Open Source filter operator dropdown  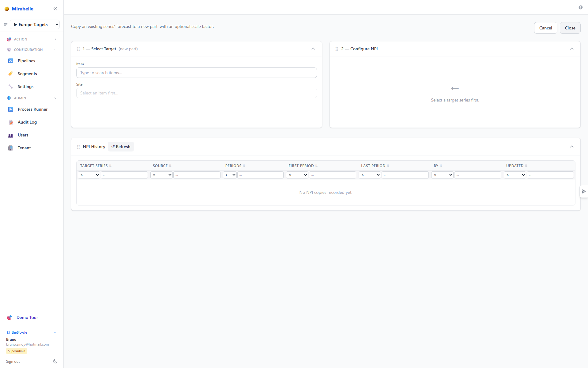click(161, 175)
